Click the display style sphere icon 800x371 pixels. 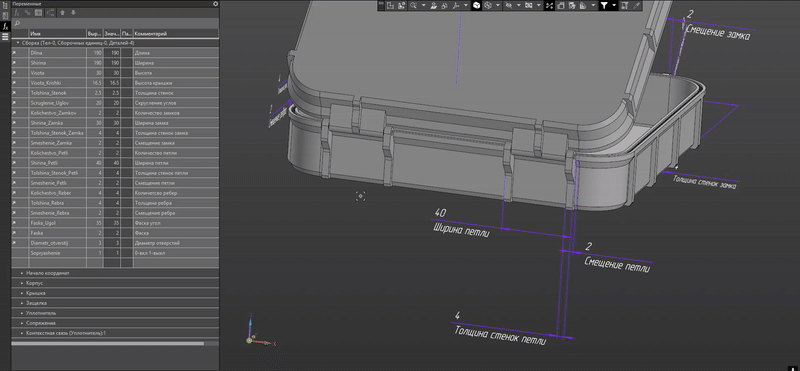coord(488,6)
